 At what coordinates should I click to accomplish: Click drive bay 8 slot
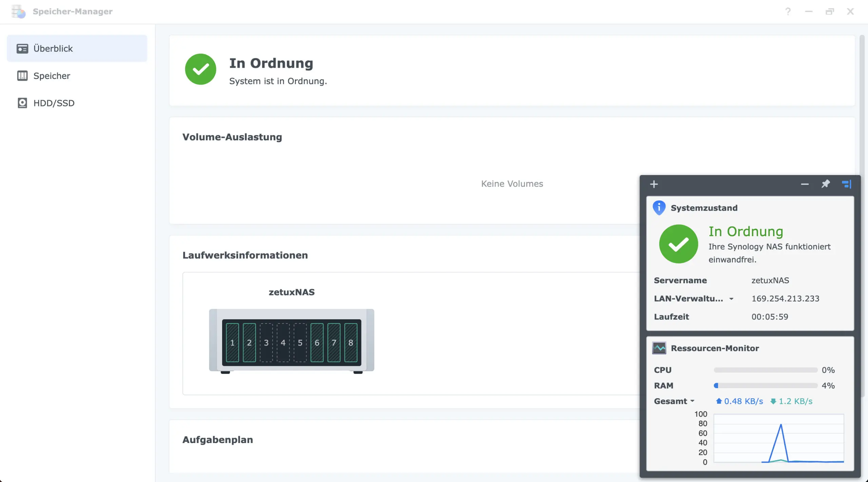coord(351,342)
